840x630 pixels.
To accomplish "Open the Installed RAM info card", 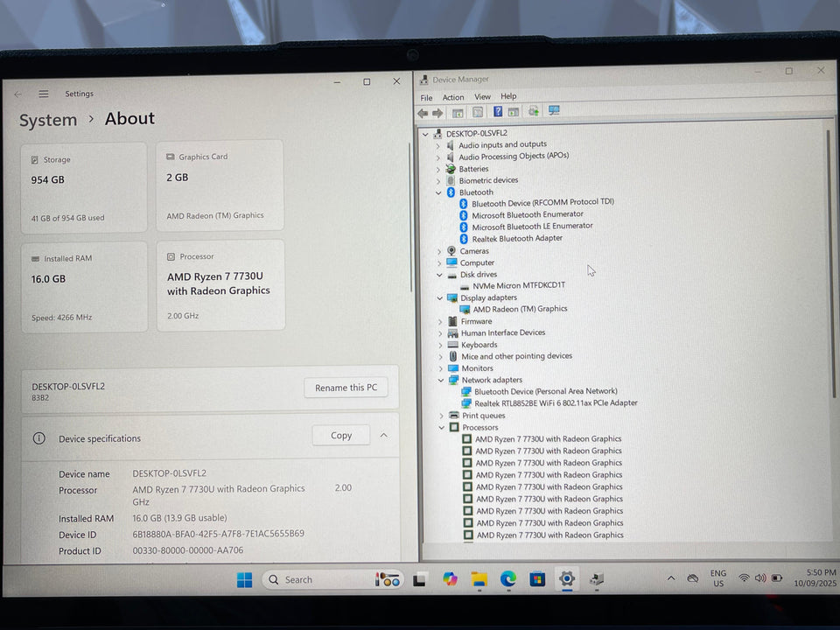I will click(x=84, y=287).
